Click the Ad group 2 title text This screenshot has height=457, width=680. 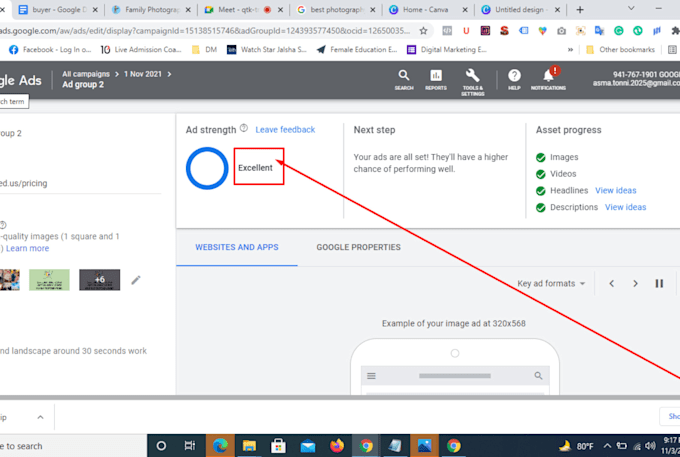[83, 85]
